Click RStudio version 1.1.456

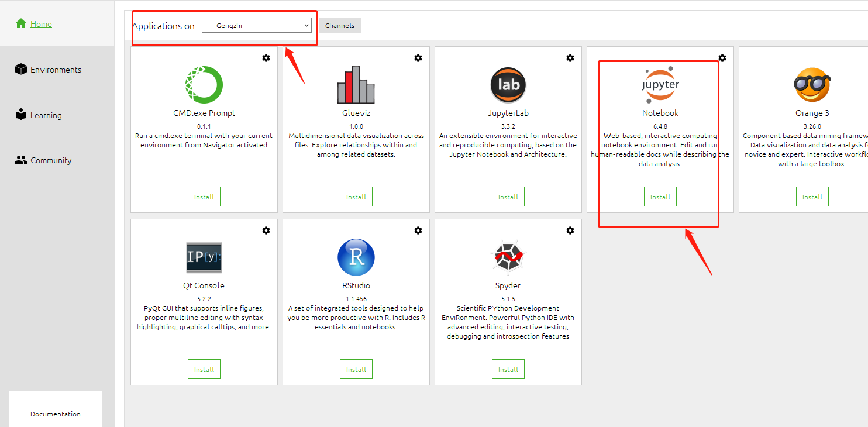coord(356,299)
